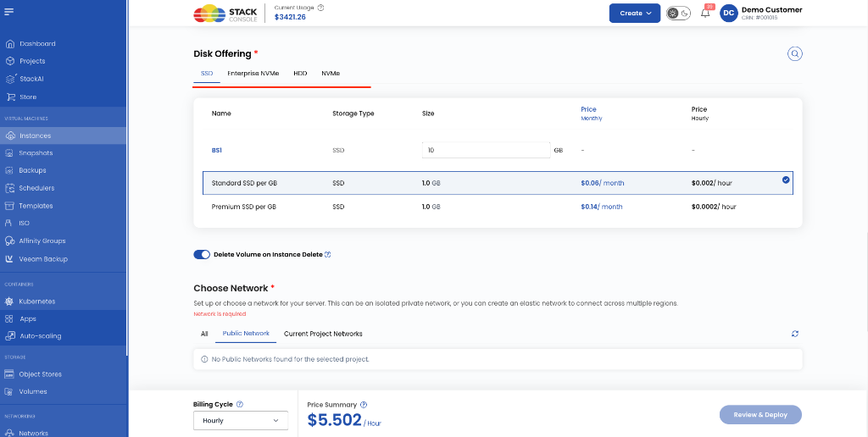Go to Projects in sidebar
868x437 pixels.
32,61
